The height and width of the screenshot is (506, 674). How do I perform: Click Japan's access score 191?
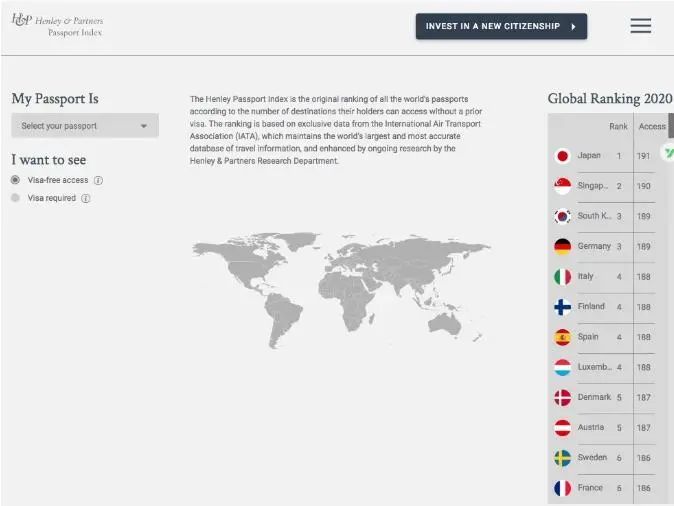click(643, 156)
